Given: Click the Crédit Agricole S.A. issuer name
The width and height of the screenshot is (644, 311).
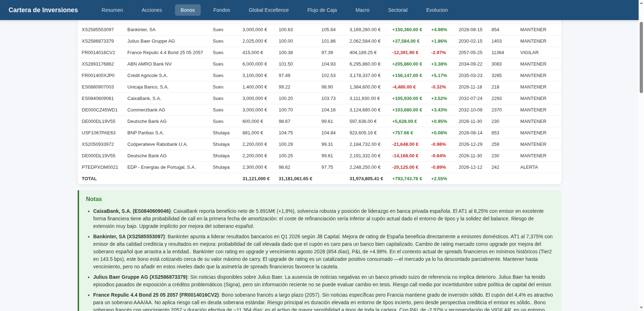Looking at the screenshot, I should (x=147, y=76).
